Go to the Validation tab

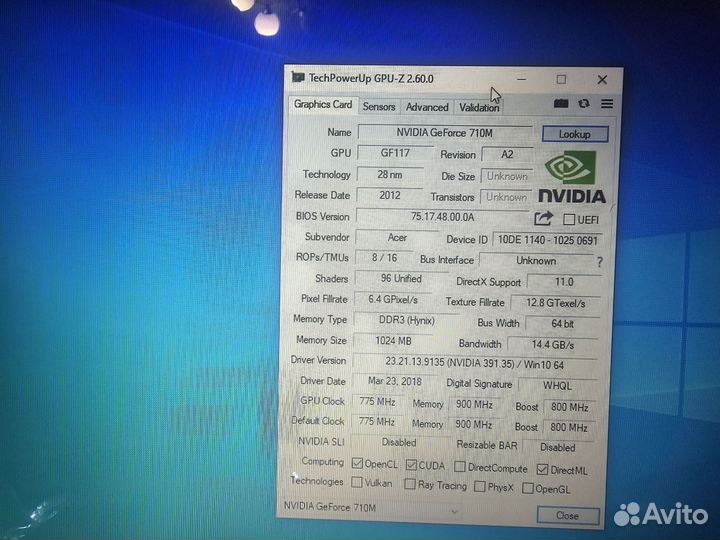[x=479, y=107]
